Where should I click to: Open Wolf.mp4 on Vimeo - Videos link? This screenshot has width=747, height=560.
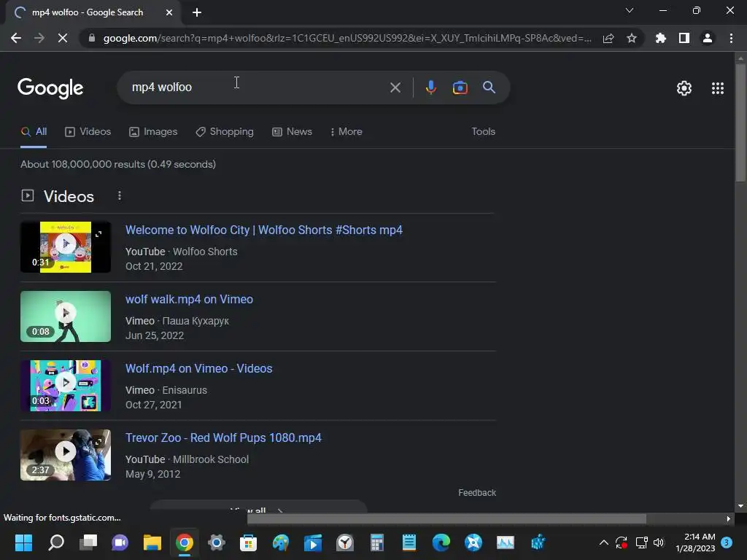[198, 368]
